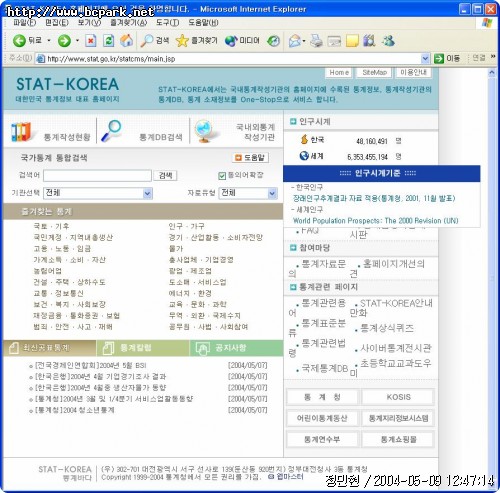The height and width of the screenshot is (493, 500).
Task: Click the 최신공표통계 tab document icon
Action: pos(14,348)
